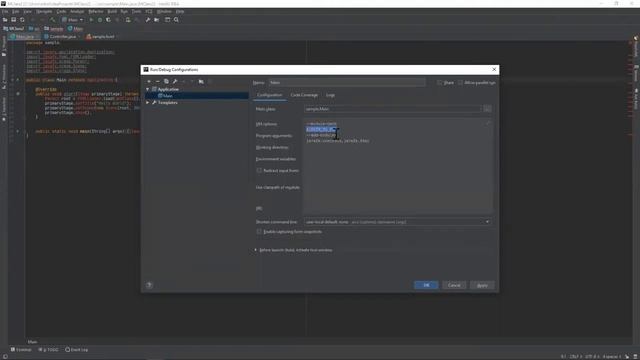This screenshot has width=640, height=360.
Task: Move configuration into new folder icon
Action: 201,82
